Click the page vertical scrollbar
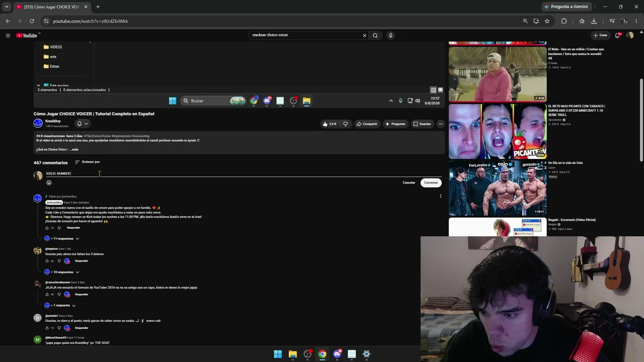 pyautogui.click(x=641, y=121)
